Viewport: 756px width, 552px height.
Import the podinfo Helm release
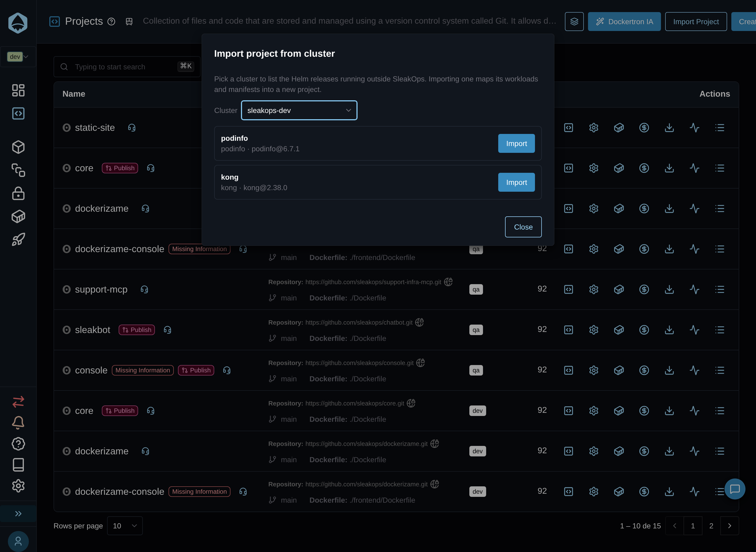pos(516,143)
